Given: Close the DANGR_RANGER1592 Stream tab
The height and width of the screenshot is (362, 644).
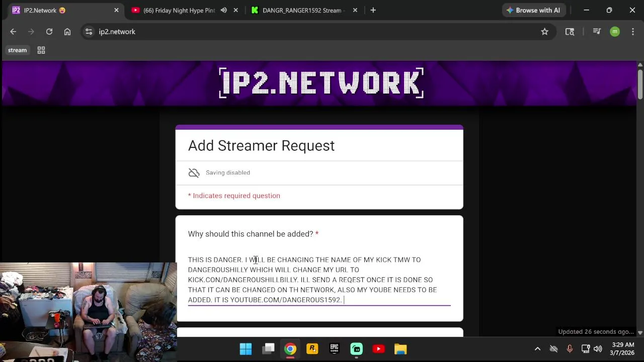Looking at the screenshot, I should click(355, 10).
